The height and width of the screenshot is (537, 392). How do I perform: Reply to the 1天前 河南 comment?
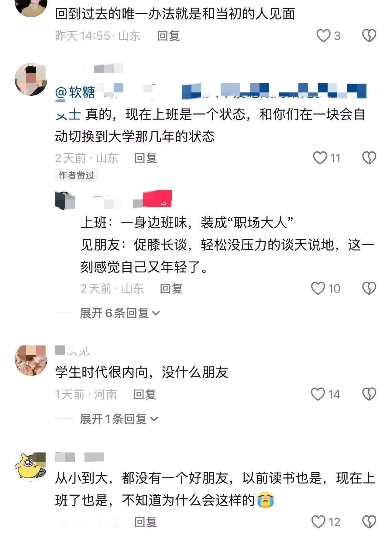tap(145, 394)
